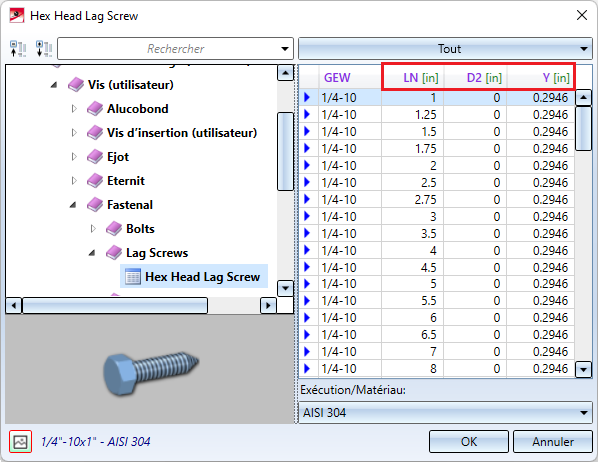Expand Vis d'insertion (utilisateur) folder
Image resolution: width=598 pixels, height=462 pixels.
pos(74,133)
